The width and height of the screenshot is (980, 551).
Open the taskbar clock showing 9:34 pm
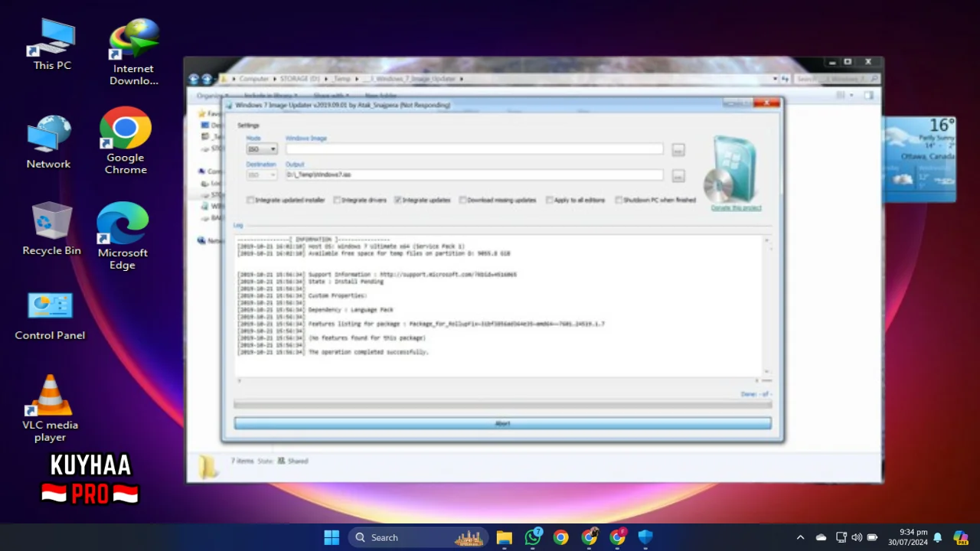(x=908, y=537)
